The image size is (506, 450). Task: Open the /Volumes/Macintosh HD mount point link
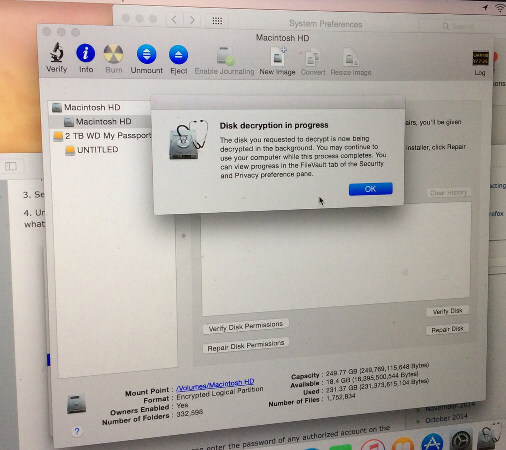[x=215, y=385]
